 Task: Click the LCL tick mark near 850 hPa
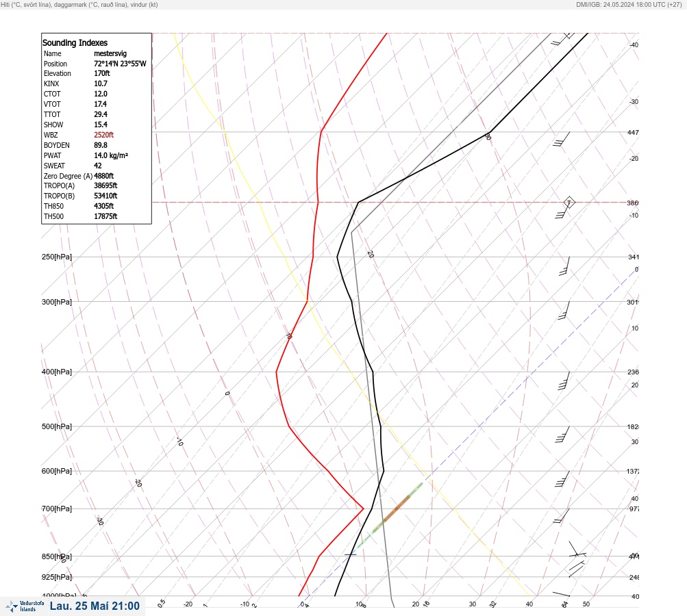(x=350, y=554)
